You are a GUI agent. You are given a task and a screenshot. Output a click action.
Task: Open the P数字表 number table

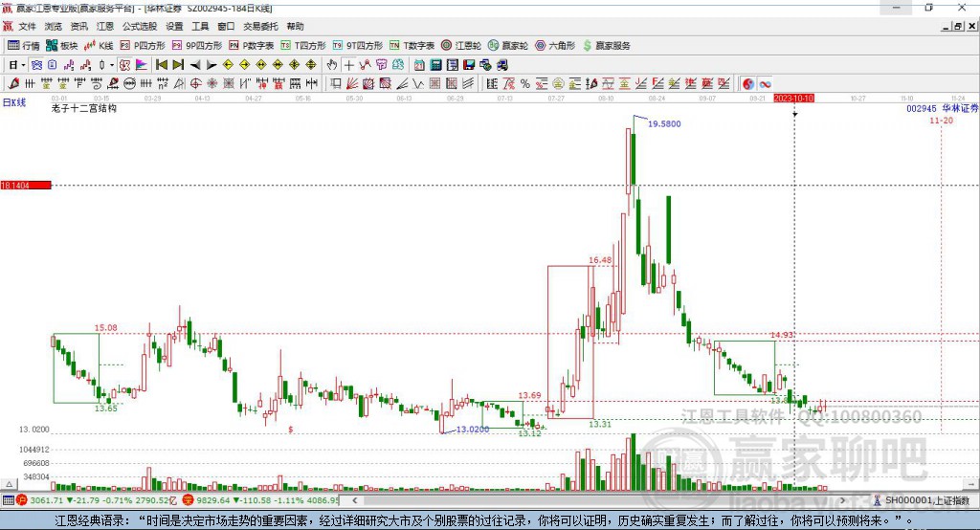pyautogui.click(x=252, y=46)
